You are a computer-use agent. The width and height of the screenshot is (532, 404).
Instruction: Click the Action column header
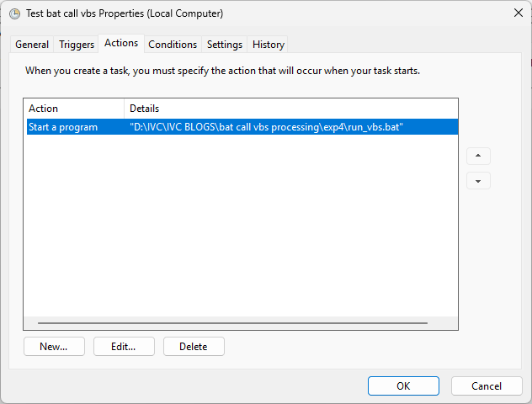click(44, 109)
